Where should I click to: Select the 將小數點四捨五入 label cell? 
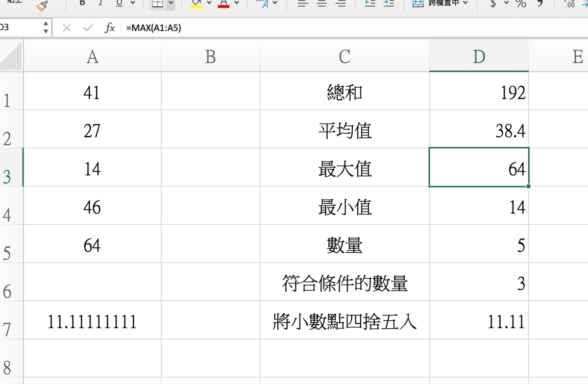pyautogui.click(x=345, y=320)
